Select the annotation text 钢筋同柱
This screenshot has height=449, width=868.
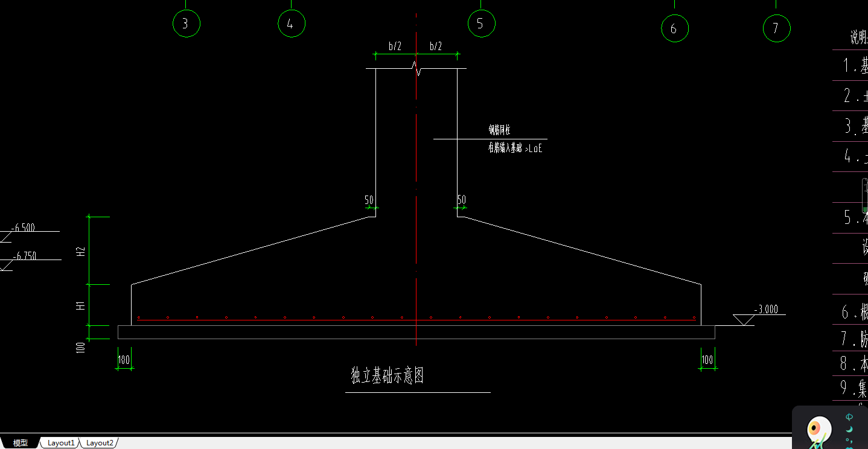coord(500,130)
